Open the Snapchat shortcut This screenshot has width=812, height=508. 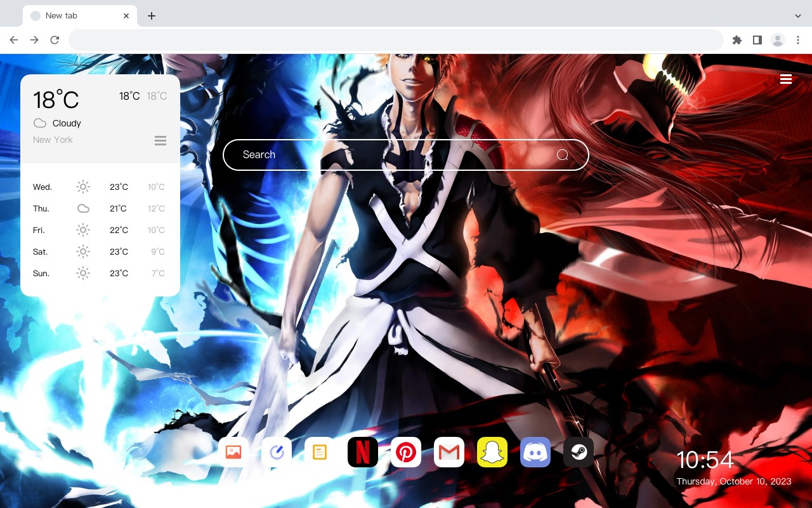coord(492,452)
